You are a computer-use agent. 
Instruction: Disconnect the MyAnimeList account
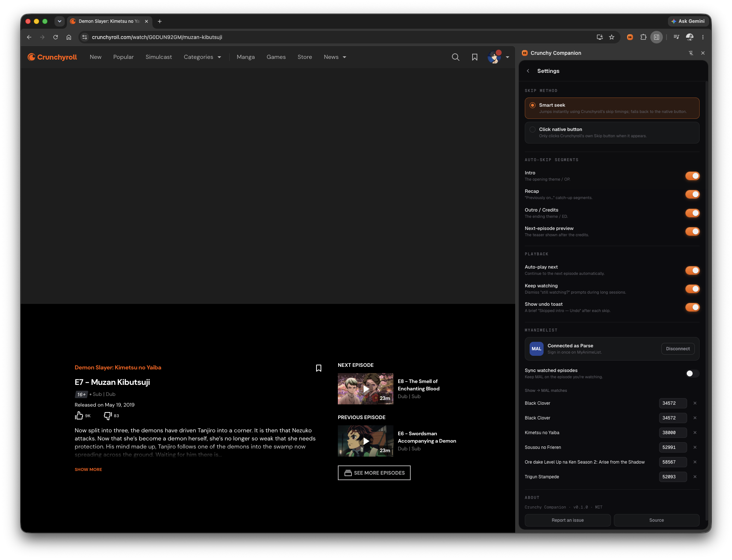(678, 349)
